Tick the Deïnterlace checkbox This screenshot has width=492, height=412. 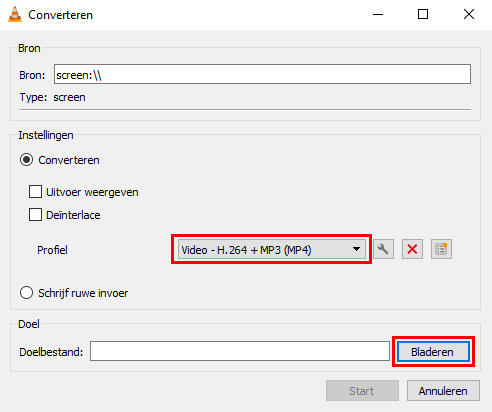coord(35,215)
